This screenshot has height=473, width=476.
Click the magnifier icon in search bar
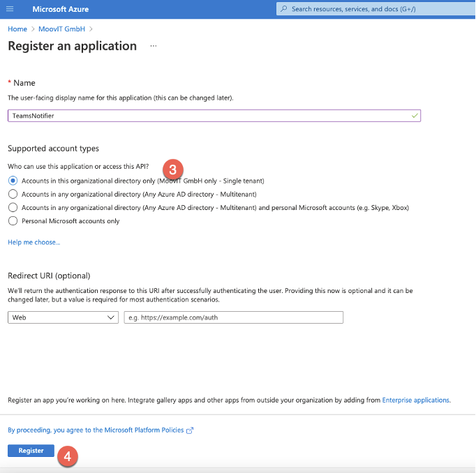(283, 9)
